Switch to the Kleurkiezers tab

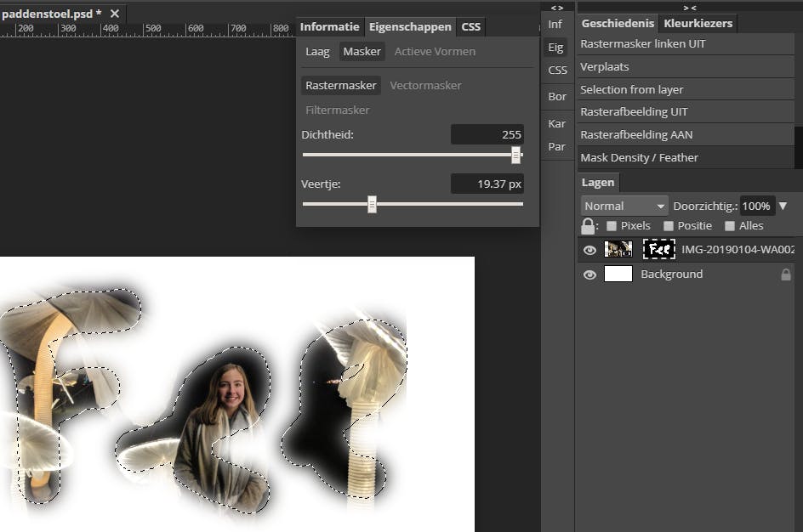click(x=698, y=24)
